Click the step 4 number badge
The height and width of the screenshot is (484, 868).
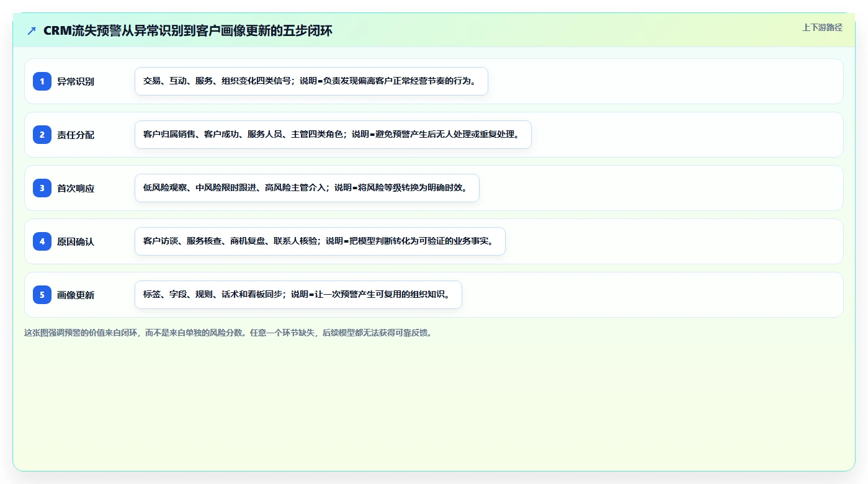[x=42, y=241]
